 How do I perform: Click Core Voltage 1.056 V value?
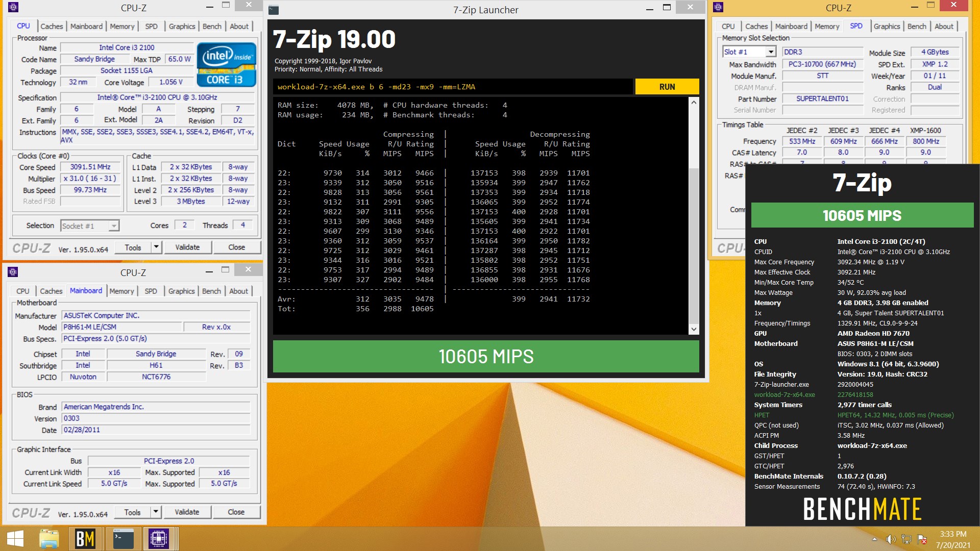[x=171, y=82]
